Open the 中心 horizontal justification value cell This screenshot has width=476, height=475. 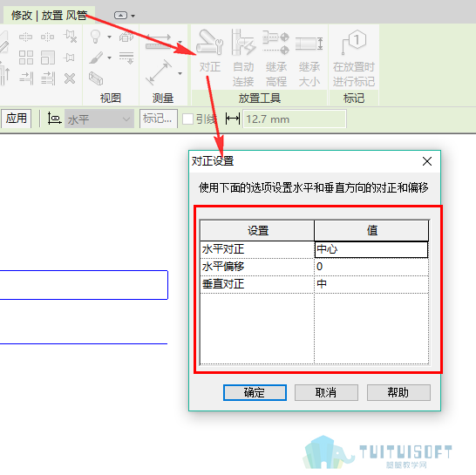pyautogui.click(x=371, y=249)
